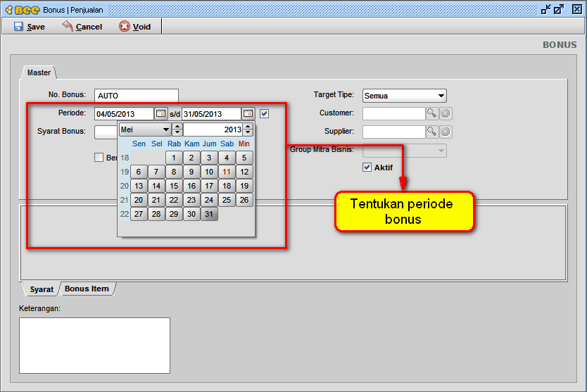The width and height of the screenshot is (587, 392).
Task: Click the Cancel toolbar button
Action: click(x=82, y=27)
